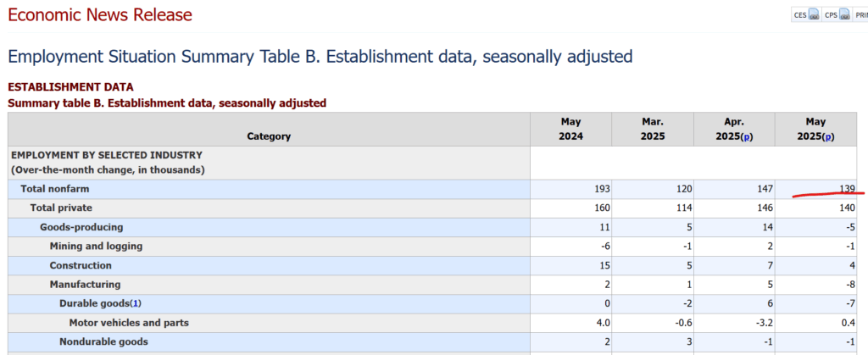Click the underlined 139 nonfarm value
The image size is (868, 355).
[x=847, y=189]
